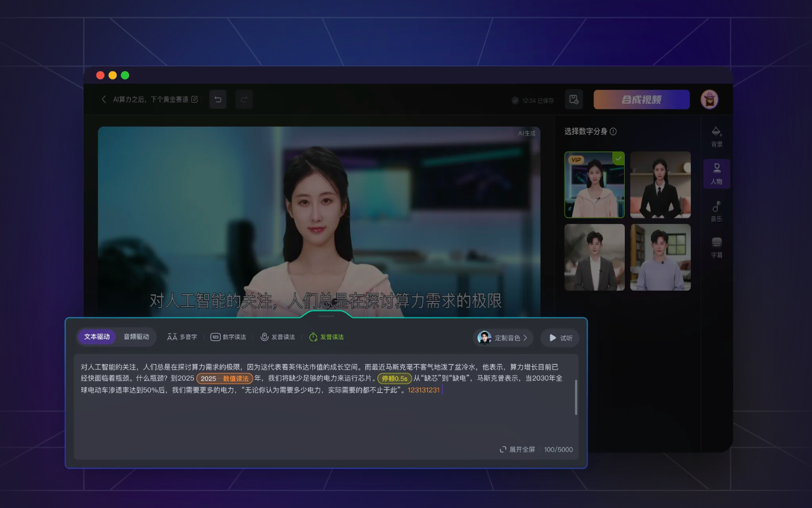Click the 数字读法 number reading tool

pyautogui.click(x=228, y=337)
